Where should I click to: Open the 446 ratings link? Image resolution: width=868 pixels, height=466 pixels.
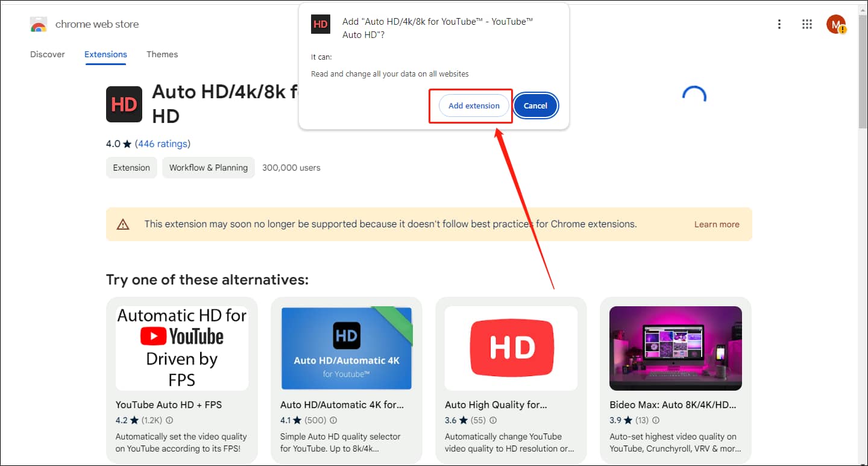point(163,143)
